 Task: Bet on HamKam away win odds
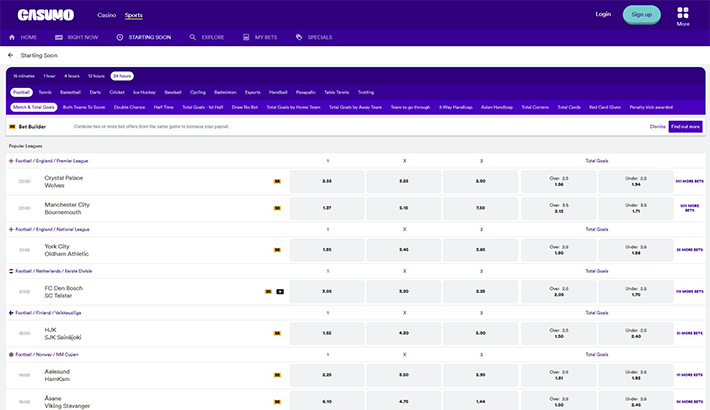tap(480, 375)
